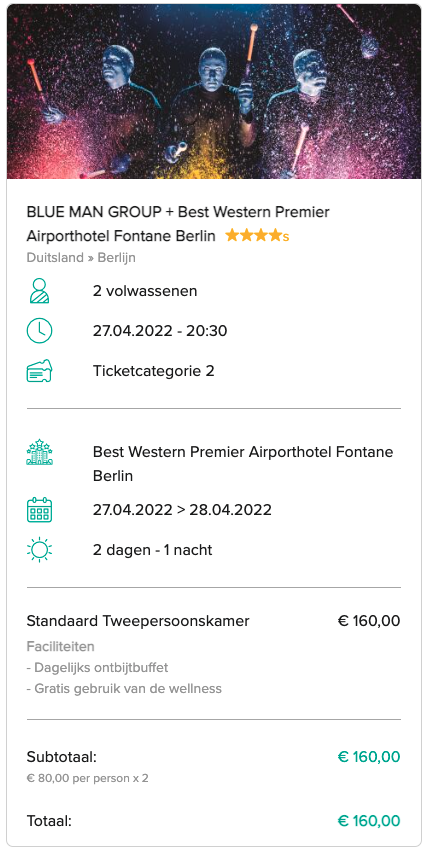Click the Dagelijks ontbijtbuffet facility line
Image resolution: width=429 pixels, height=852 pixels.
tap(97, 667)
